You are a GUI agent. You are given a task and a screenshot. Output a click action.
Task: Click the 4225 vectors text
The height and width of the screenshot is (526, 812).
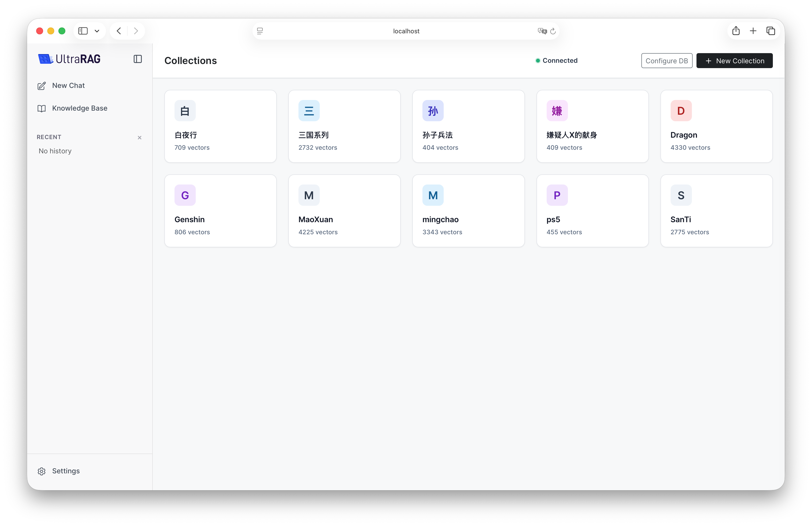click(318, 232)
